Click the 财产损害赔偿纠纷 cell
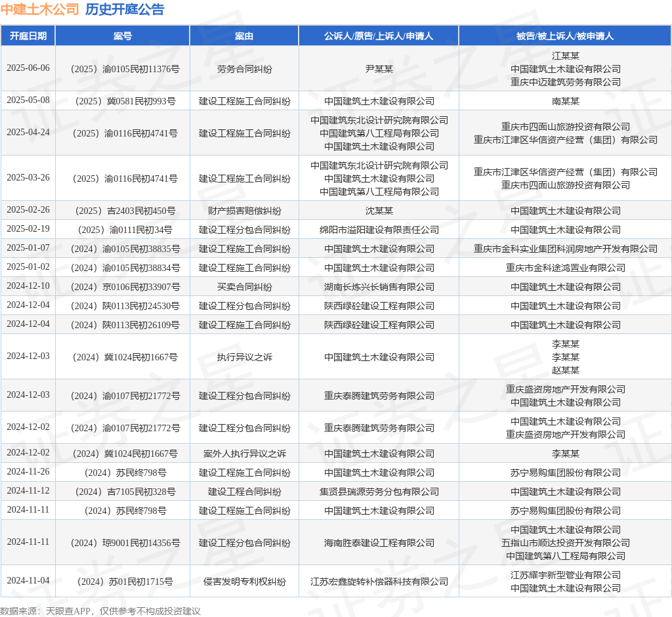The width and height of the screenshot is (672, 617). [x=244, y=211]
